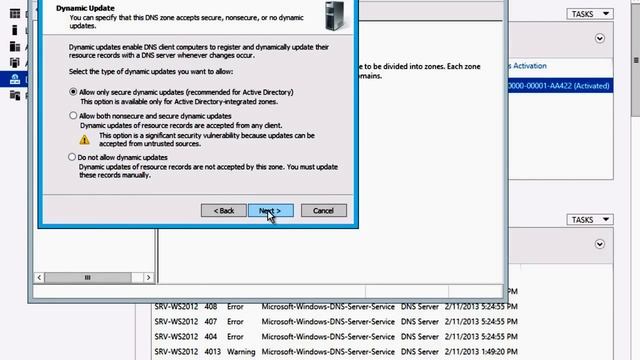This screenshot has width=640, height=360.
Task: Collapse the events section with chevron button
Action: 600,244
